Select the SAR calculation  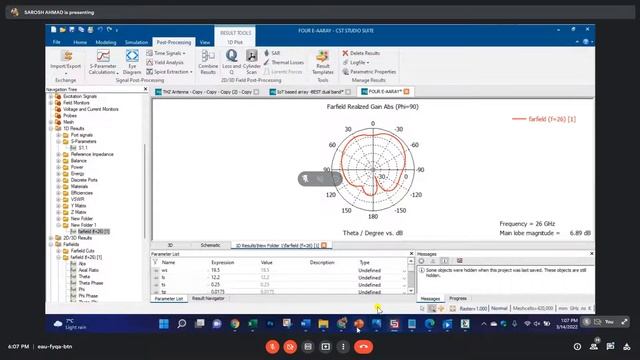[x=272, y=53]
